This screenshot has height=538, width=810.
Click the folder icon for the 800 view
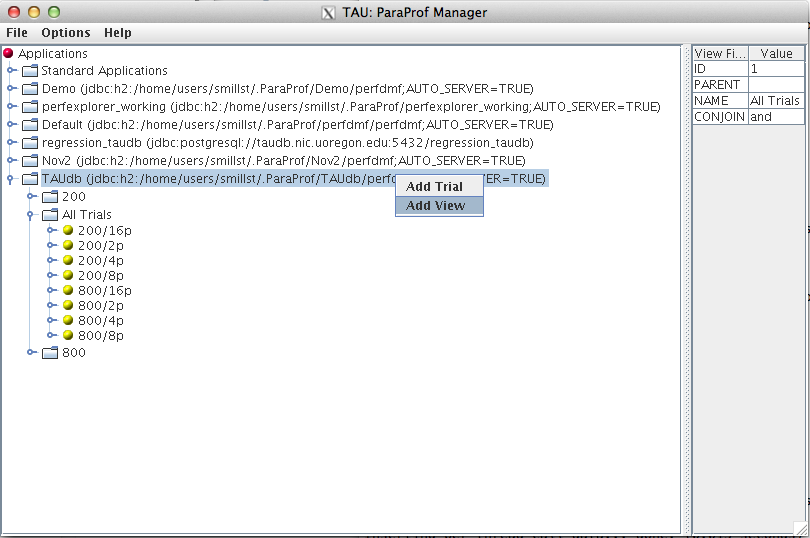pos(49,353)
